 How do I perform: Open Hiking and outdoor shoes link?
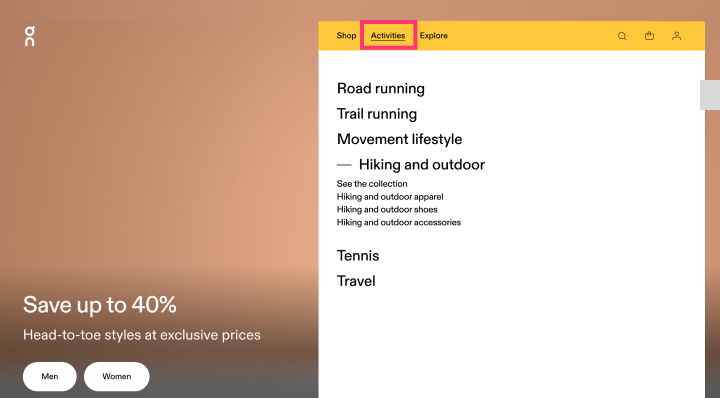[387, 209]
